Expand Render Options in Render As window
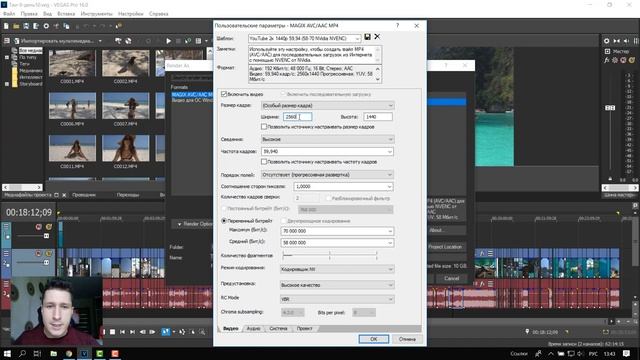 click(x=179, y=224)
